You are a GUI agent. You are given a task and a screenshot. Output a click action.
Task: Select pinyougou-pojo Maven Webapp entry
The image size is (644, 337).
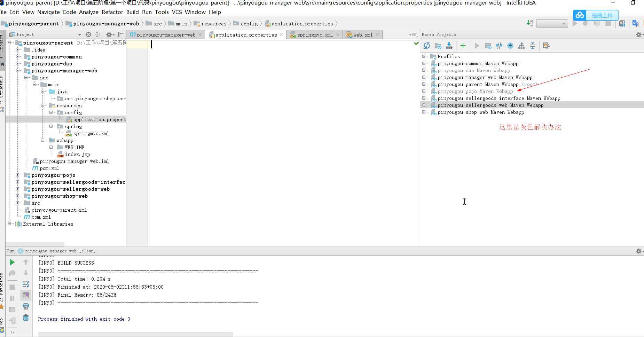475,91
